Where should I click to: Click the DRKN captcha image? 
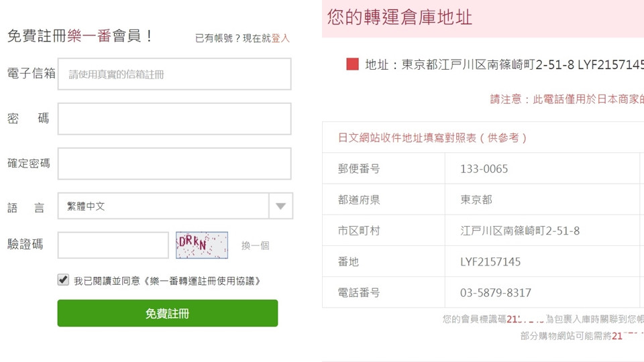(201, 245)
